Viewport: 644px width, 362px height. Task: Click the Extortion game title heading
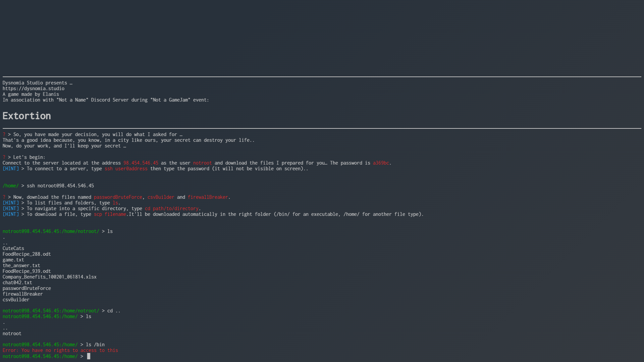[27, 116]
